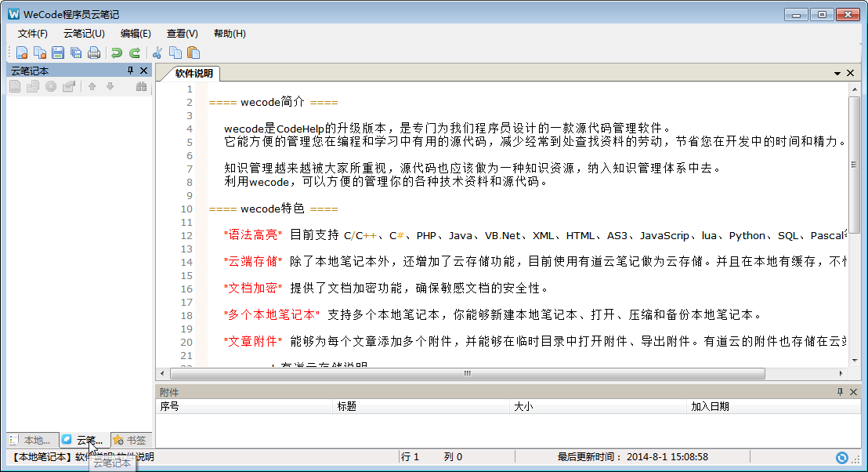Click the green undo arrow icon
Image resolution: width=868 pixels, height=472 pixels.
[116, 53]
